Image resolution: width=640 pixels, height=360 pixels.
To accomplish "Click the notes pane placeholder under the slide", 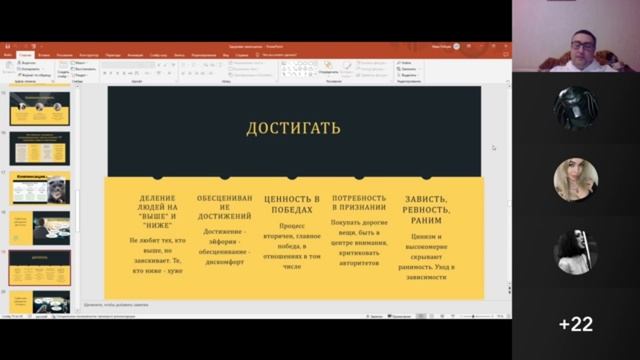I will click(116, 305).
